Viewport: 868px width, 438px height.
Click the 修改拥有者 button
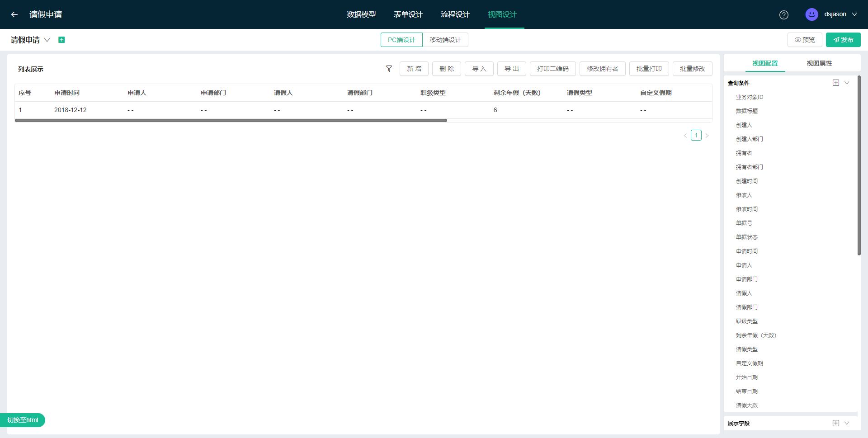[603, 69]
